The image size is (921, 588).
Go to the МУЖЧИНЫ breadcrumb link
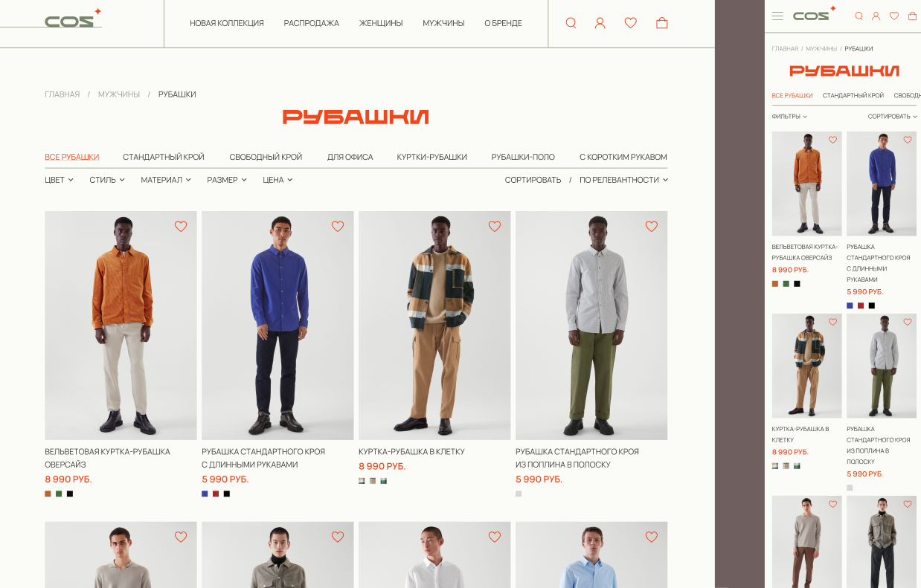[119, 94]
